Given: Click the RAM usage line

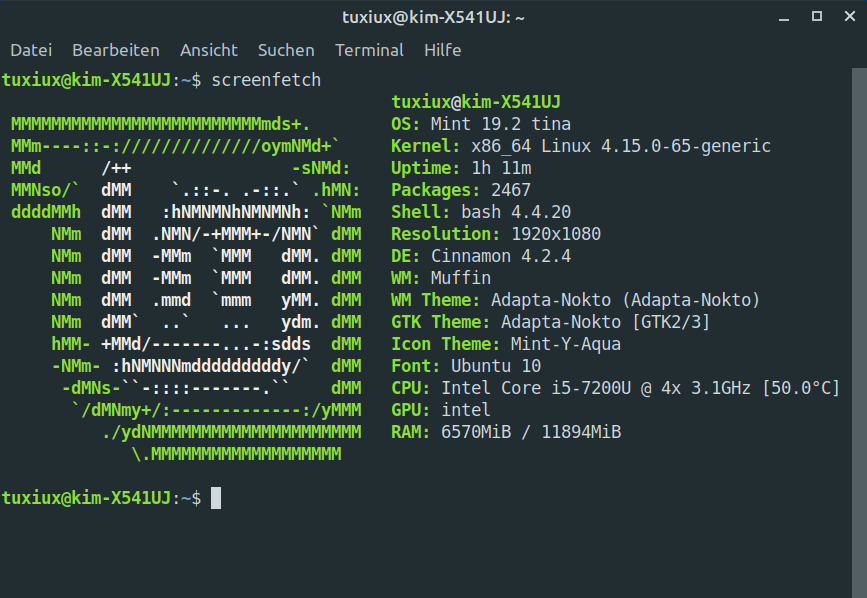Looking at the screenshot, I should click(506, 432).
